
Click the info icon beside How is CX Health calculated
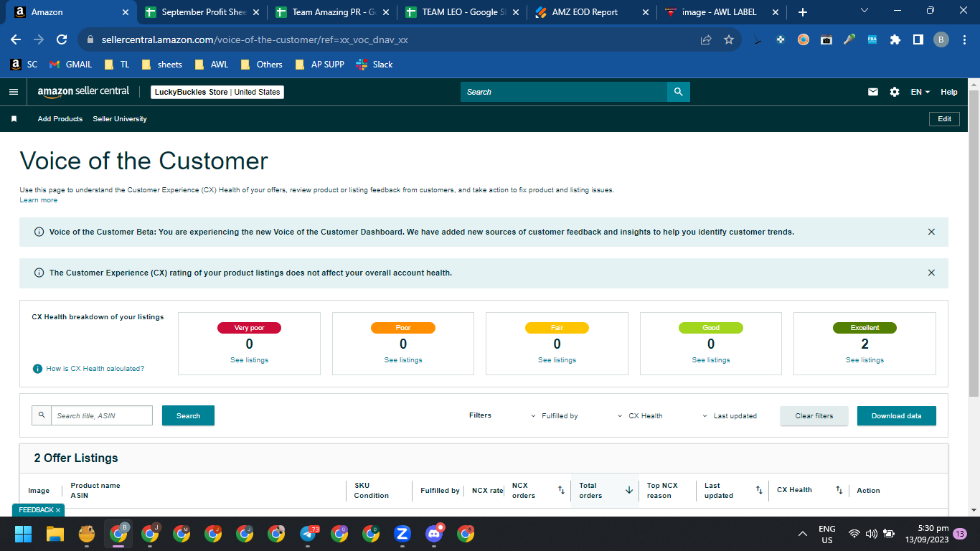37,369
